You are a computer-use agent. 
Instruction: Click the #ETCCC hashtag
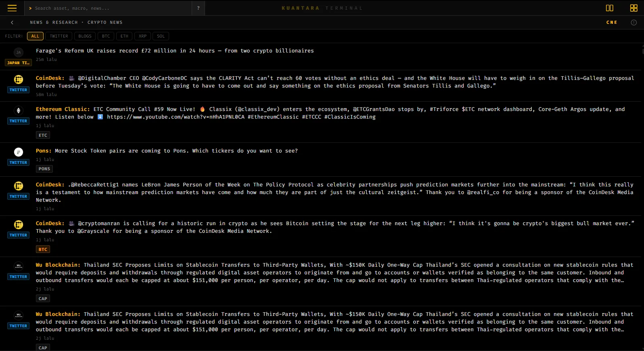point(312,117)
